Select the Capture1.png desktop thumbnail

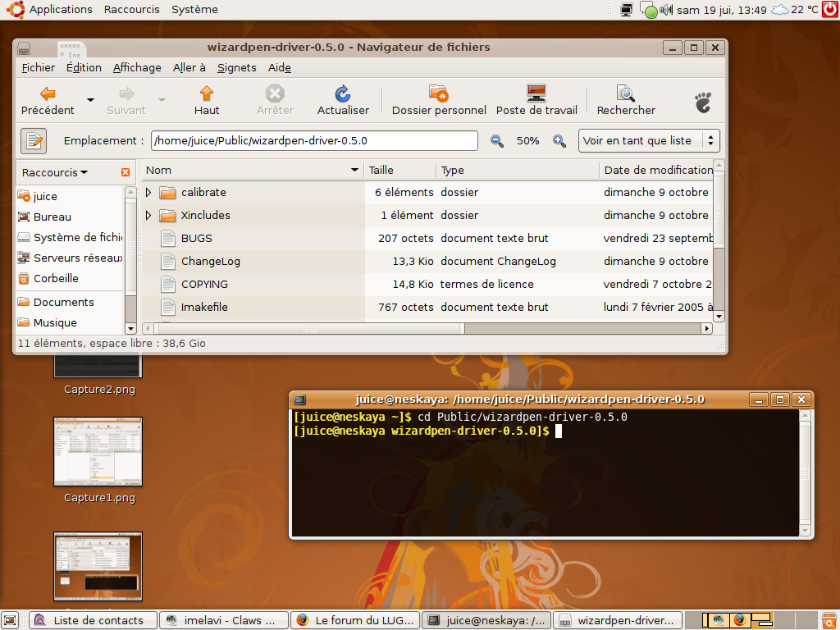pyautogui.click(x=98, y=451)
